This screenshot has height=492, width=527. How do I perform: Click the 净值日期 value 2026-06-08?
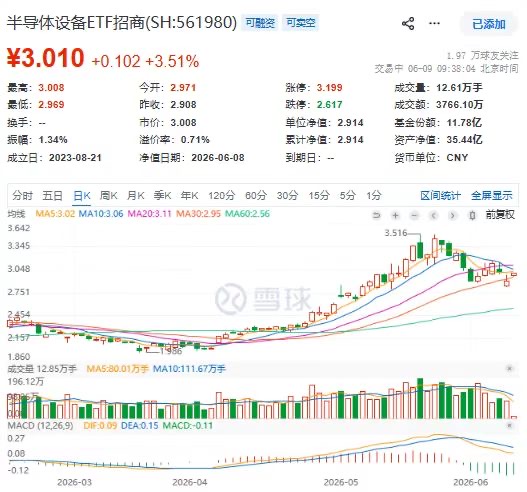(x=218, y=158)
